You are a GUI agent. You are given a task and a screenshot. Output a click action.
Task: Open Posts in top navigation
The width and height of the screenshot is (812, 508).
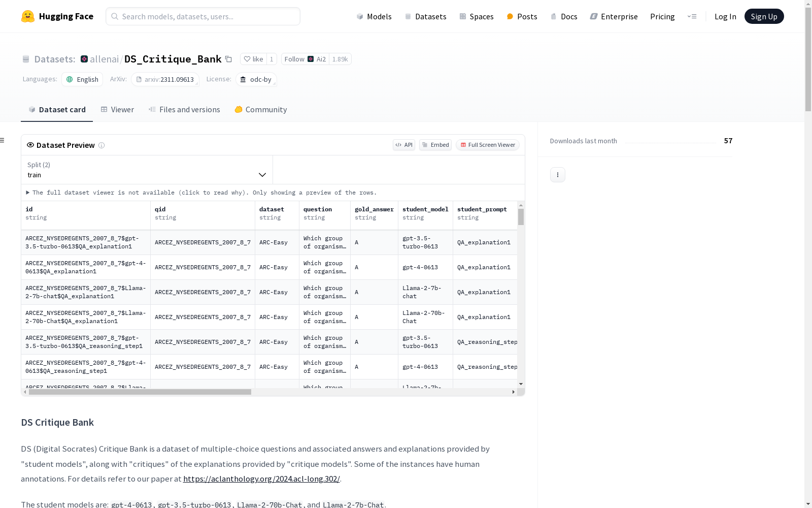tap(522, 16)
